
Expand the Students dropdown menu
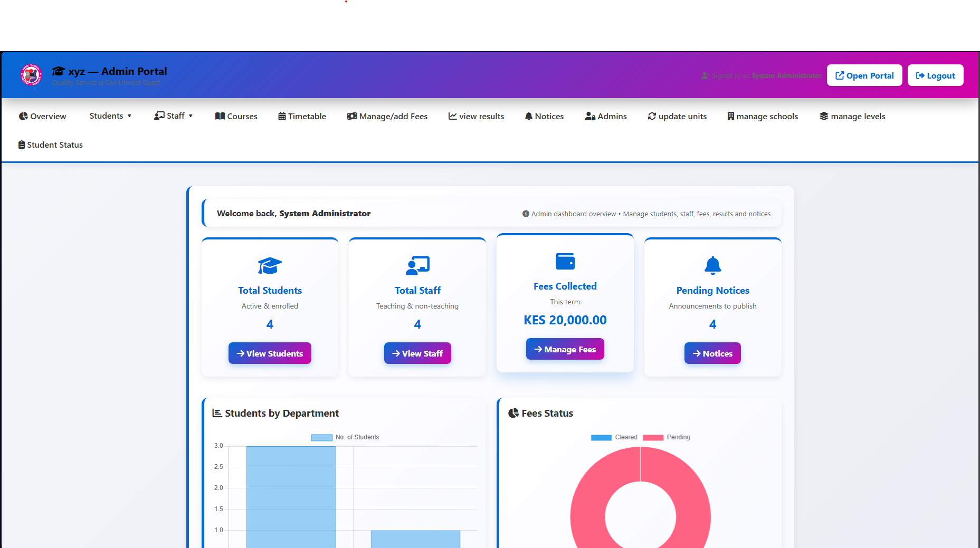coord(110,116)
